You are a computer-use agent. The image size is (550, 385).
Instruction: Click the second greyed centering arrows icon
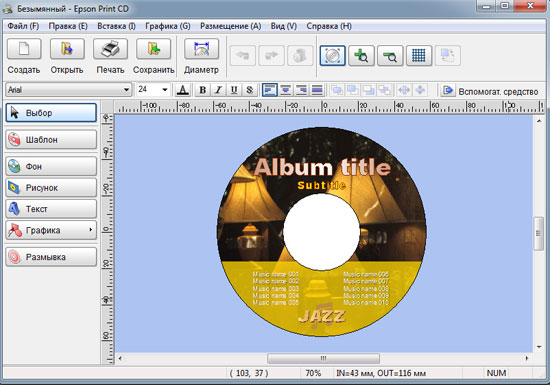[x=420, y=90]
